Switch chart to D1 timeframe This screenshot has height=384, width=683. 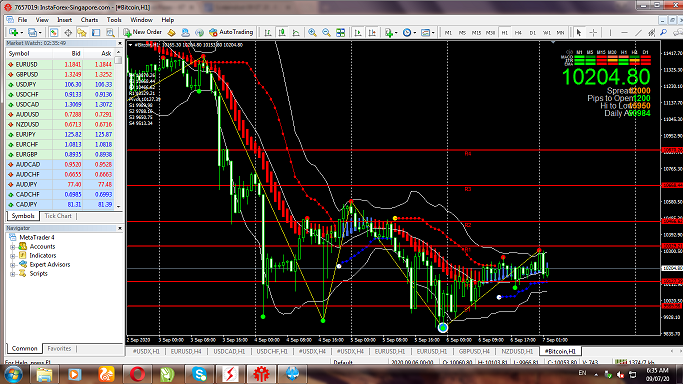[533, 33]
